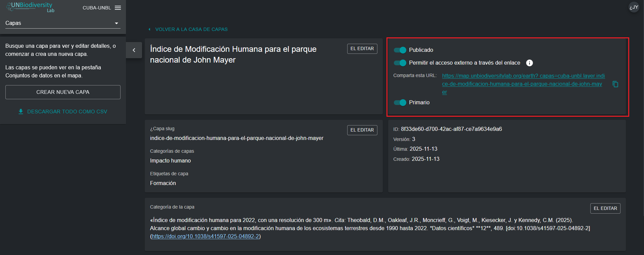Open the CUBA-UNBL workspace menu
The width and height of the screenshot is (644, 255).
pos(97,8)
